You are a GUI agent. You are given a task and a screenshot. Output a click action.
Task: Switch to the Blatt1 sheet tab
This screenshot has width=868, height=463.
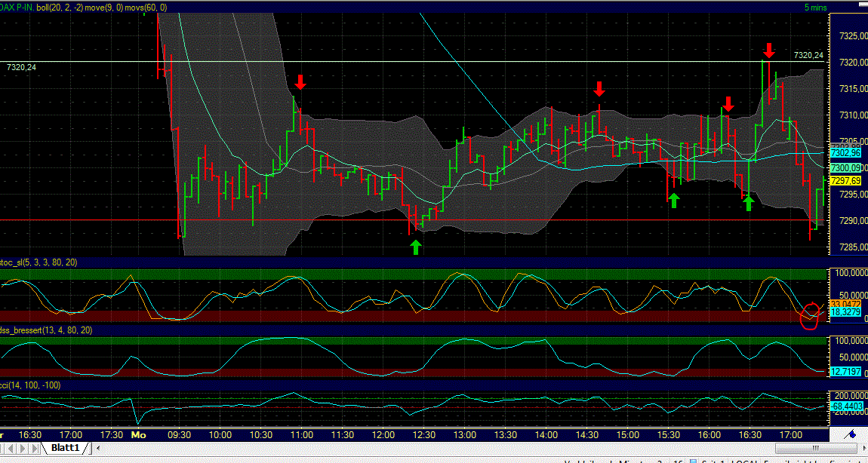tap(65, 446)
